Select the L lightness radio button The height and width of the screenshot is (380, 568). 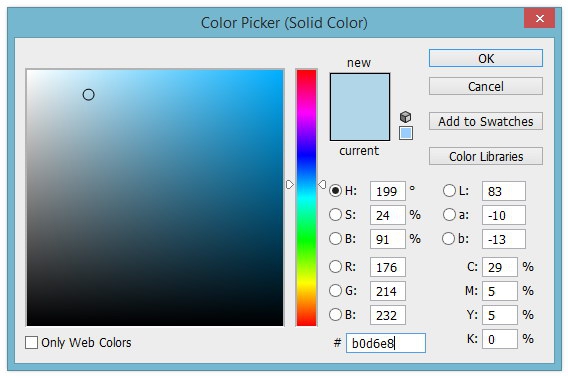449,191
